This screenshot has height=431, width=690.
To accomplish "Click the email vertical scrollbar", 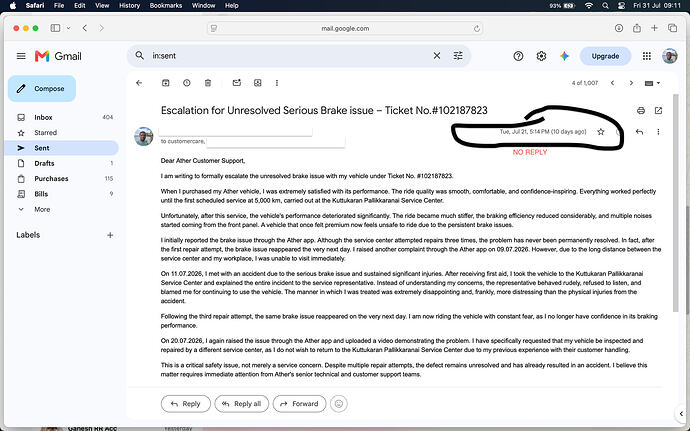I will tap(676, 203).
